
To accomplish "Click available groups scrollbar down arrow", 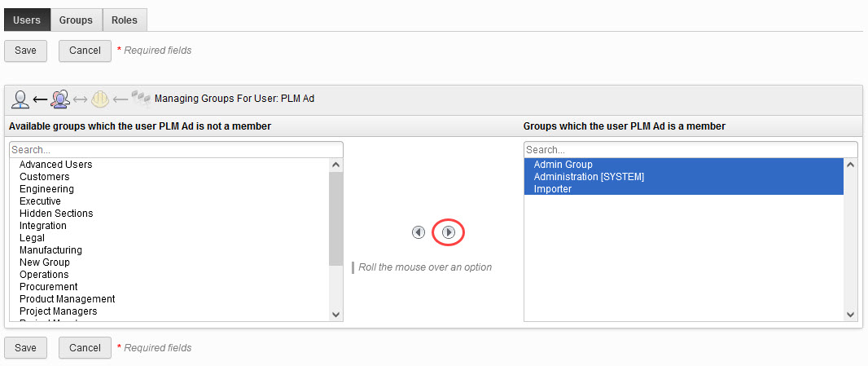I will (x=336, y=315).
